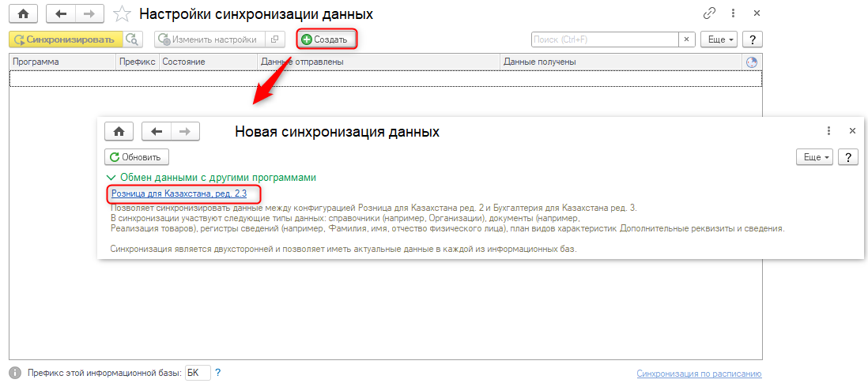Click magnifier icon next to Синхронизировать
This screenshot has height=387, width=868.
pos(132,39)
